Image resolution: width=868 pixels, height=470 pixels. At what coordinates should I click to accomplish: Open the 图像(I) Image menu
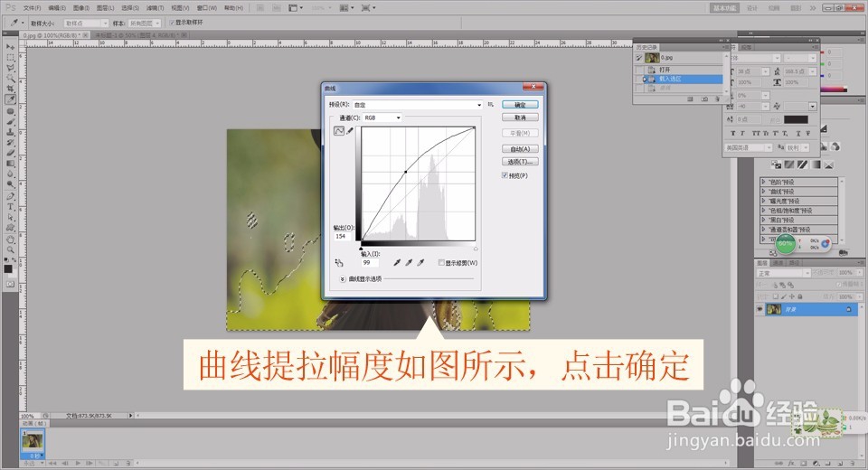pos(81,8)
